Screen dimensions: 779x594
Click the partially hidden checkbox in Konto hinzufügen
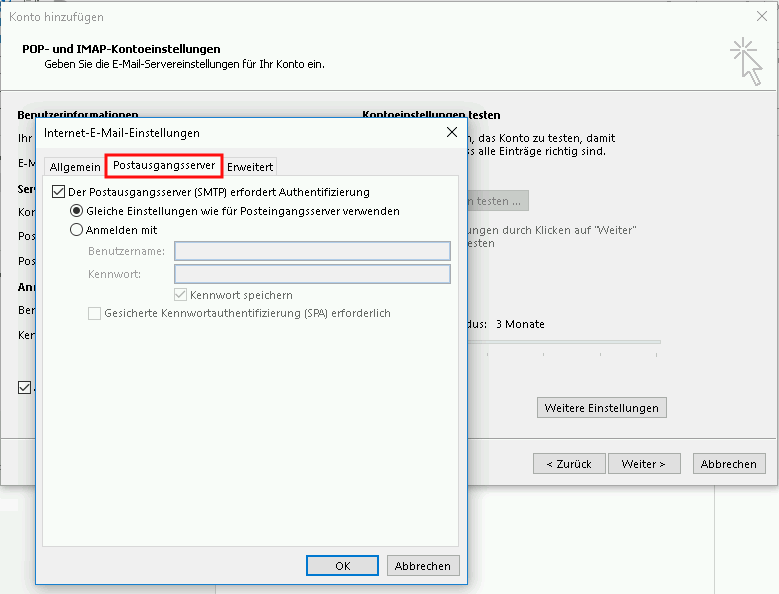[24, 387]
